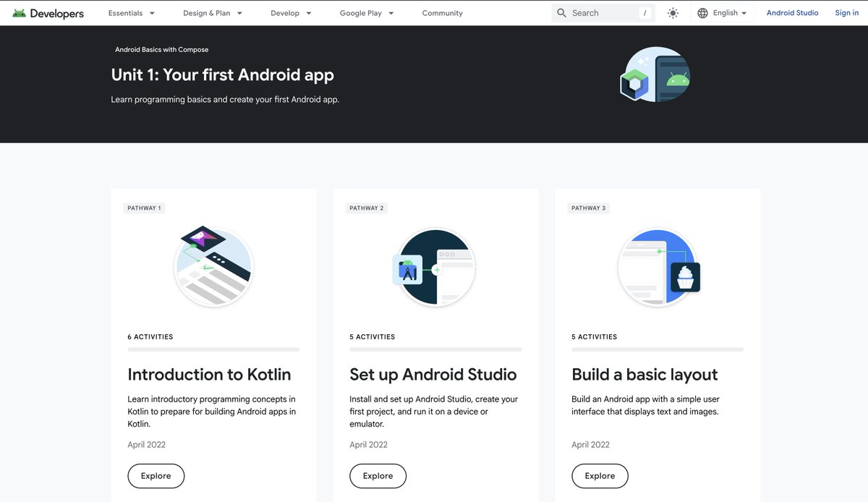Click the search magnifier icon
The image size is (868, 502).
[x=561, y=13]
